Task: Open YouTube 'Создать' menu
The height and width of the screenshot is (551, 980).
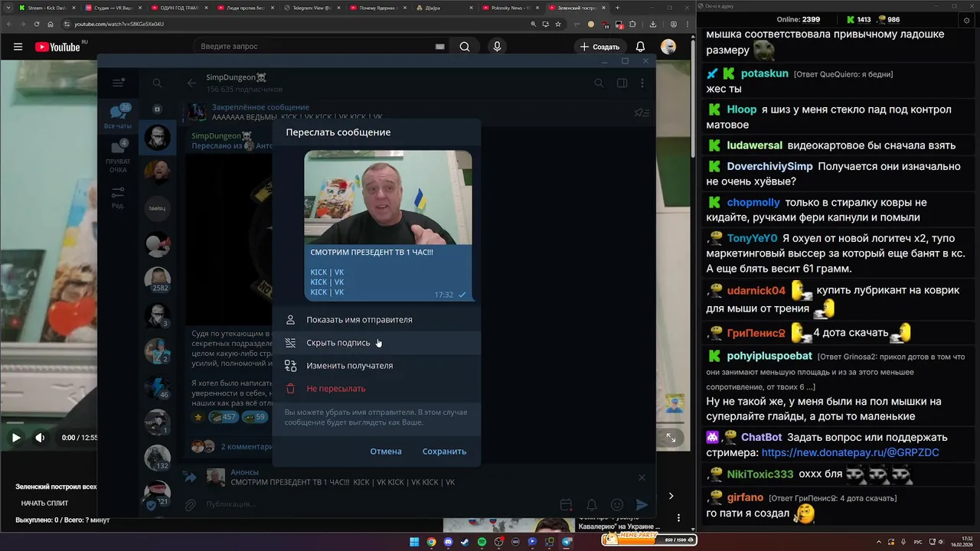Action: tap(599, 47)
